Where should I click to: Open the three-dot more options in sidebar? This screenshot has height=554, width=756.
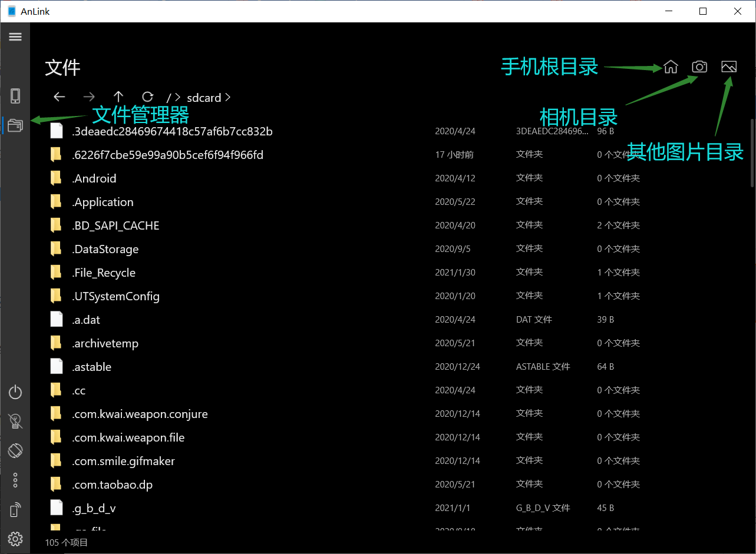(15, 480)
